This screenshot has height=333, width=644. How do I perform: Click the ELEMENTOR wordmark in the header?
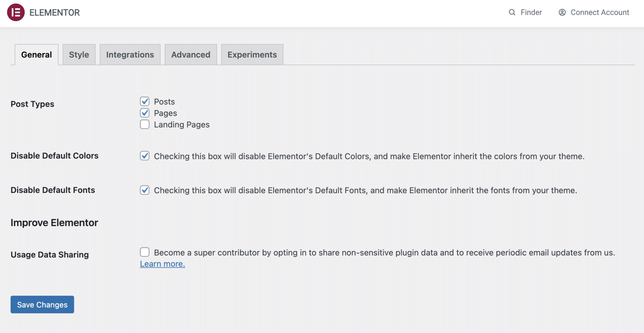(x=54, y=12)
